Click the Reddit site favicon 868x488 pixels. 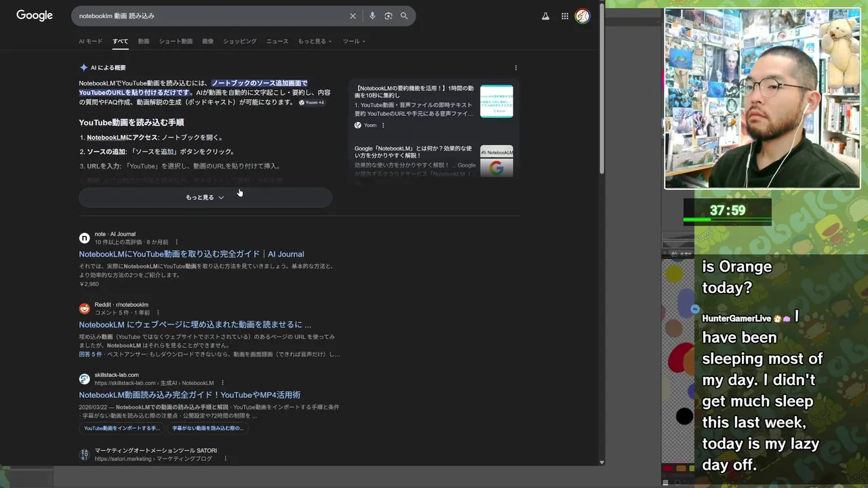coord(85,308)
